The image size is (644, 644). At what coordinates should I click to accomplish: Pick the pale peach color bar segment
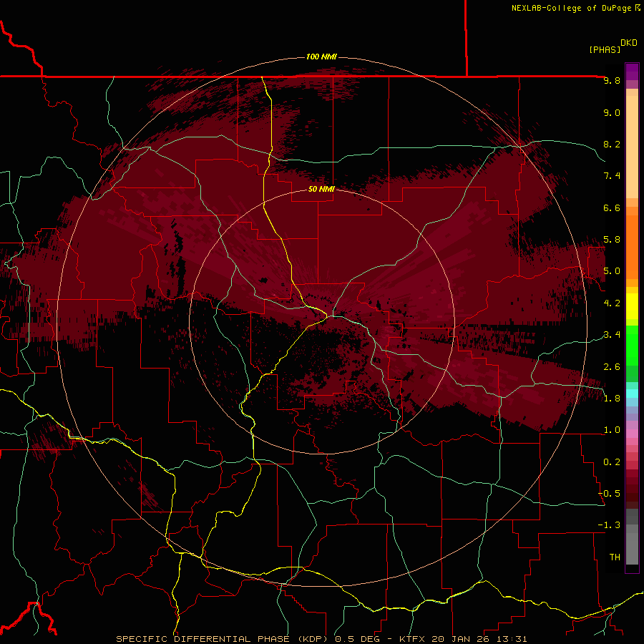pyautogui.click(x=632, y=147)
